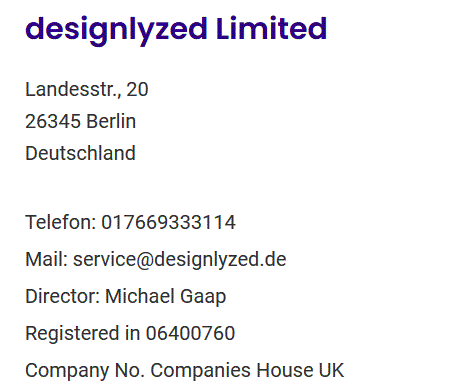The width and height of the screenshot is (452, 390).
Task: Click the Landesstr., 20 address line
Action: pyautogui.click(x=87, y=90)
